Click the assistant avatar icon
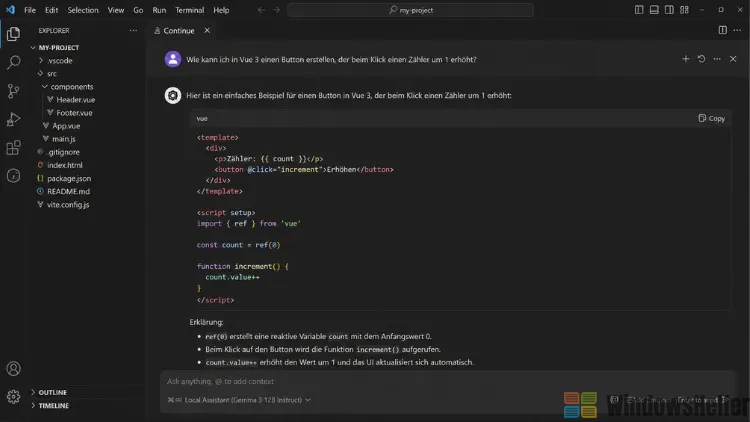The height and width of the screenshot is (422, 750). [x=173, y=95]
